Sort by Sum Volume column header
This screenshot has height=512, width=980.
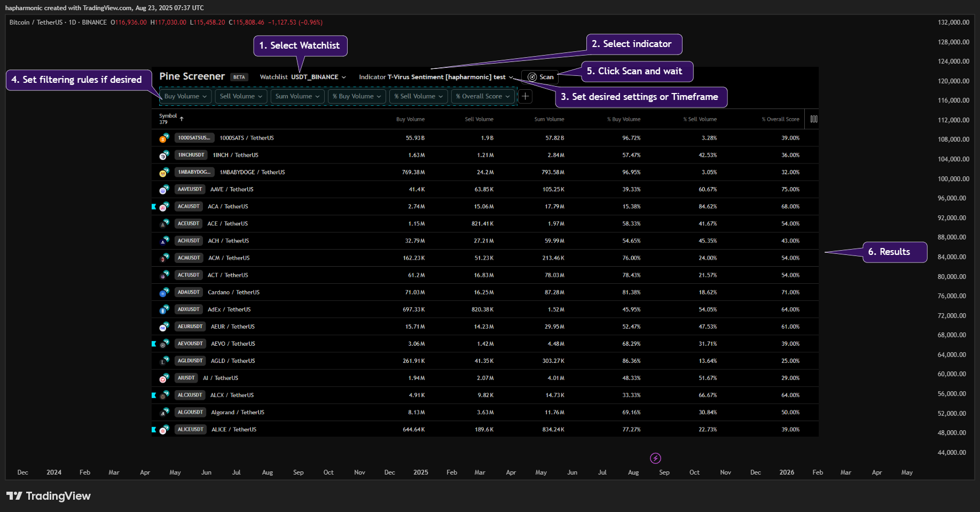pyautogui.click(x=549, y=119)
